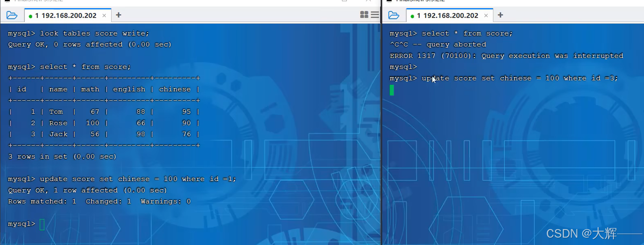Click '^C^C -- query aborted' text
Viewport: 644px width, 245px height.
point(438,44)
